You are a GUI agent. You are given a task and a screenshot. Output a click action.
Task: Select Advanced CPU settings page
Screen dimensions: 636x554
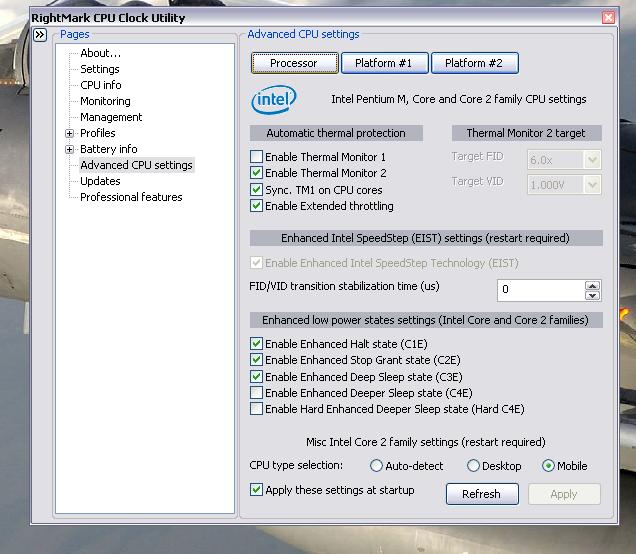tap(136, 165)
